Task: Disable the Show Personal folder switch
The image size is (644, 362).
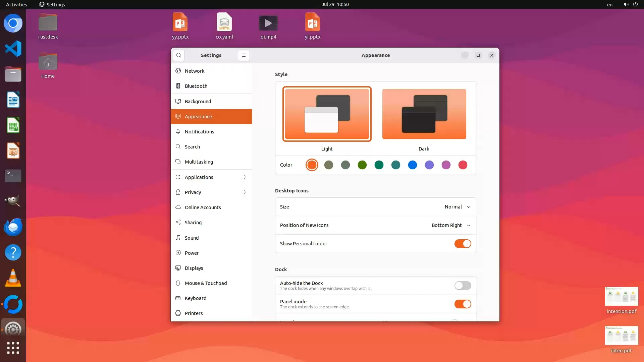Action: 463,244
